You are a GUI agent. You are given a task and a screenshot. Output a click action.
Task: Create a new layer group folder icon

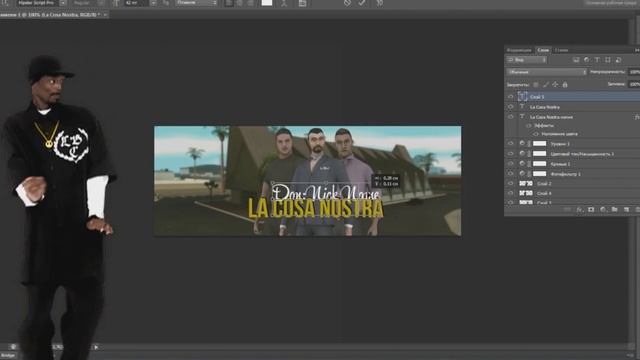[x=615, y=210]
